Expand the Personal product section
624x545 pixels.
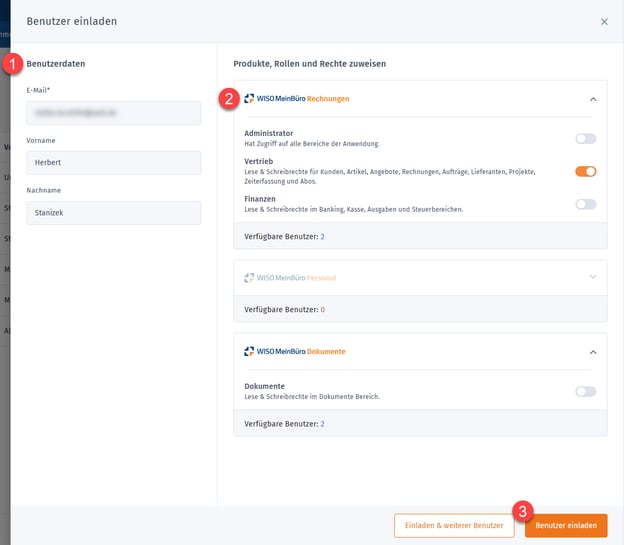tap(593, 277)
